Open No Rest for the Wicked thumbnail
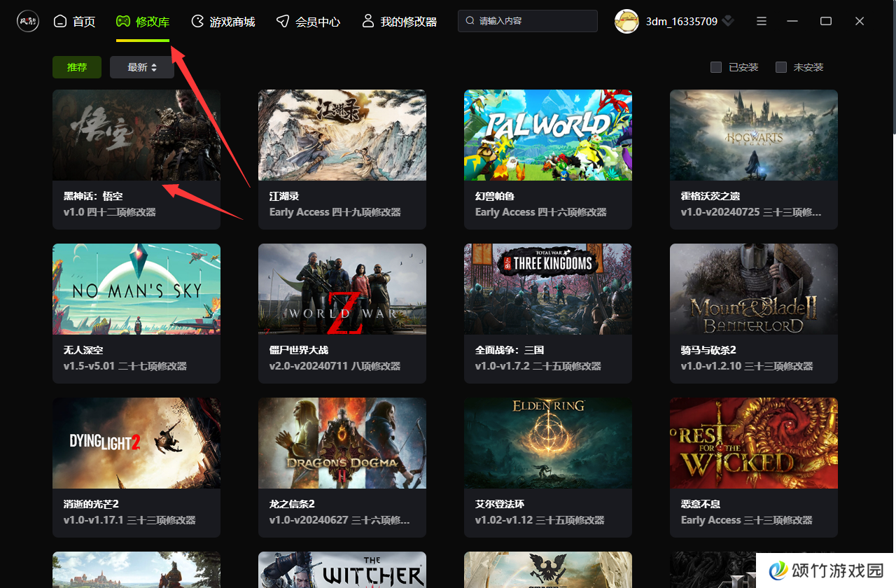 pos(754,443)
